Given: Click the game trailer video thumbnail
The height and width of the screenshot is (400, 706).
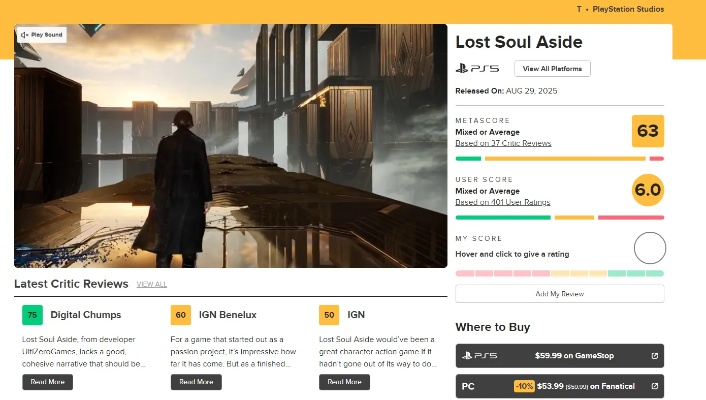Looking at the screenshot, I should pos(230,146).
